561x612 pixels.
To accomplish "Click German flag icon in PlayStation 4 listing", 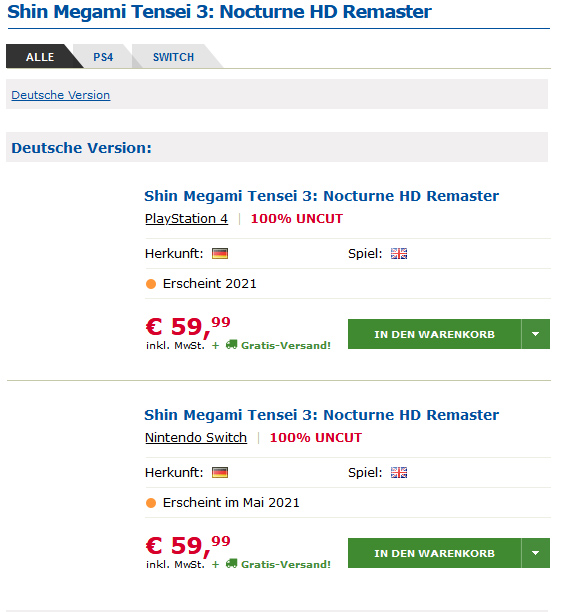I will coord(220,254).
